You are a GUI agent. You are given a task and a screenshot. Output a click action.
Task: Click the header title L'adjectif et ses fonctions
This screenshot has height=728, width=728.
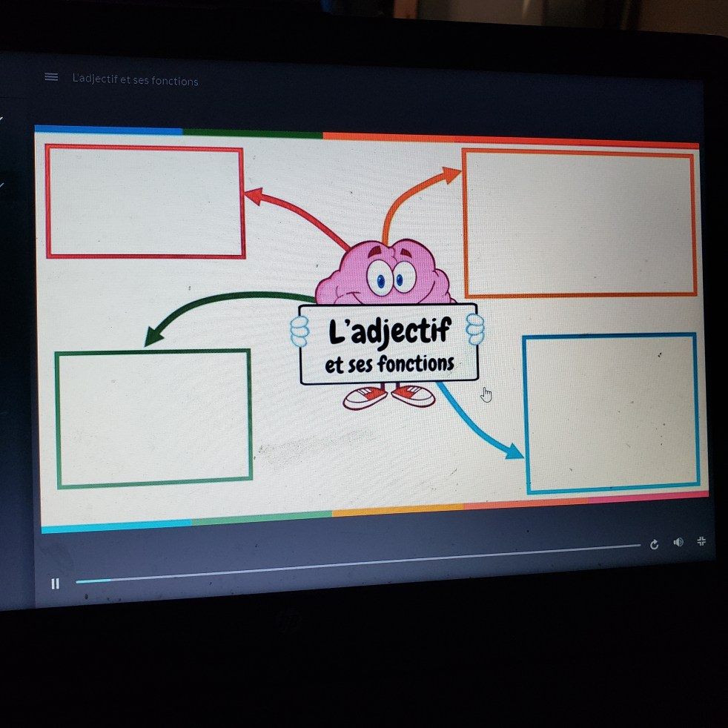(x=136, y=80)
